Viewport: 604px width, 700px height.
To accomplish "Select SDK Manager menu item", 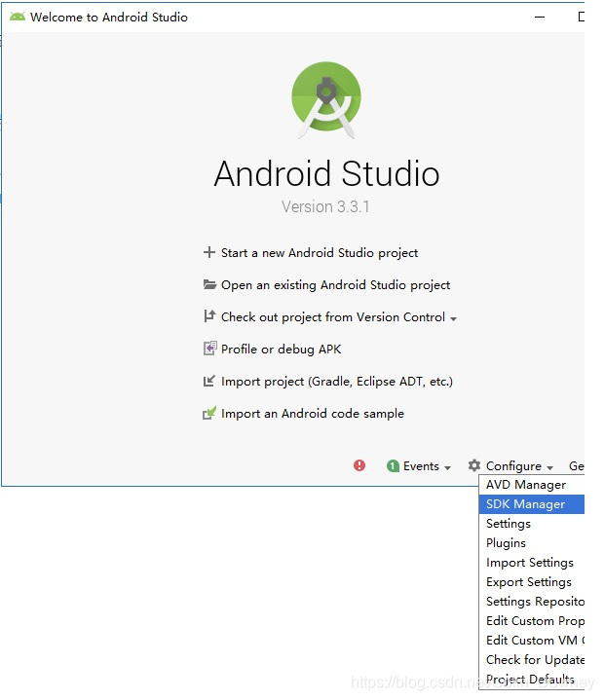I will click(532, 504).
